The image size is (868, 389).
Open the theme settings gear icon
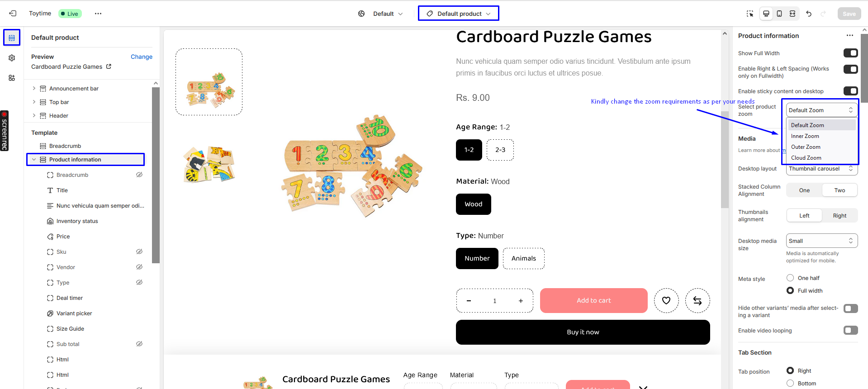[12, 58]
